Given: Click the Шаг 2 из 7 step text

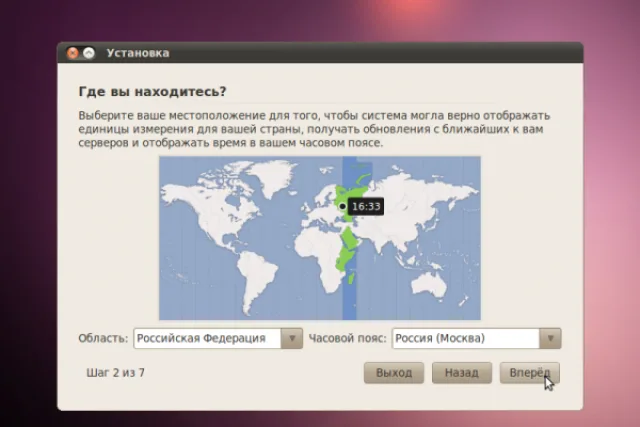Looking at the screenshot, I should coord(116,373).
